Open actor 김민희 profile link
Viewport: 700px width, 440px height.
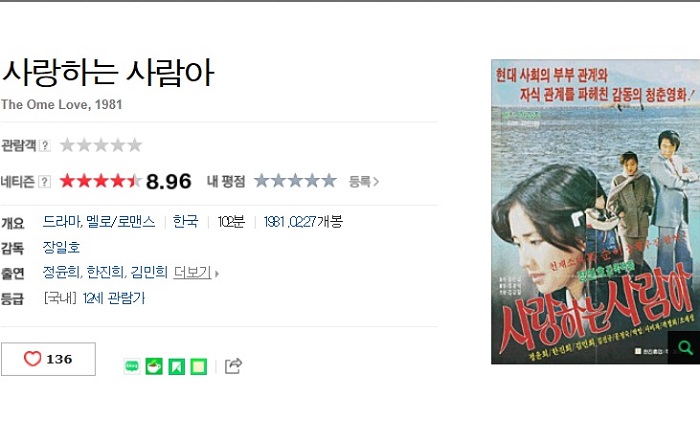[149, 272]
